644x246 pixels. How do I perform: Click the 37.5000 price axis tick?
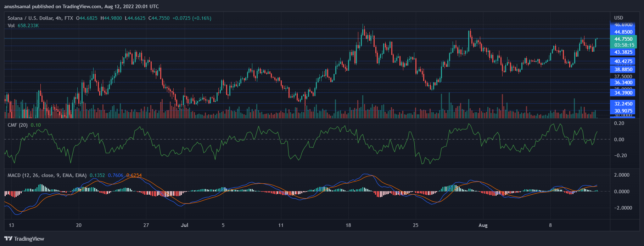click(623, 76)
